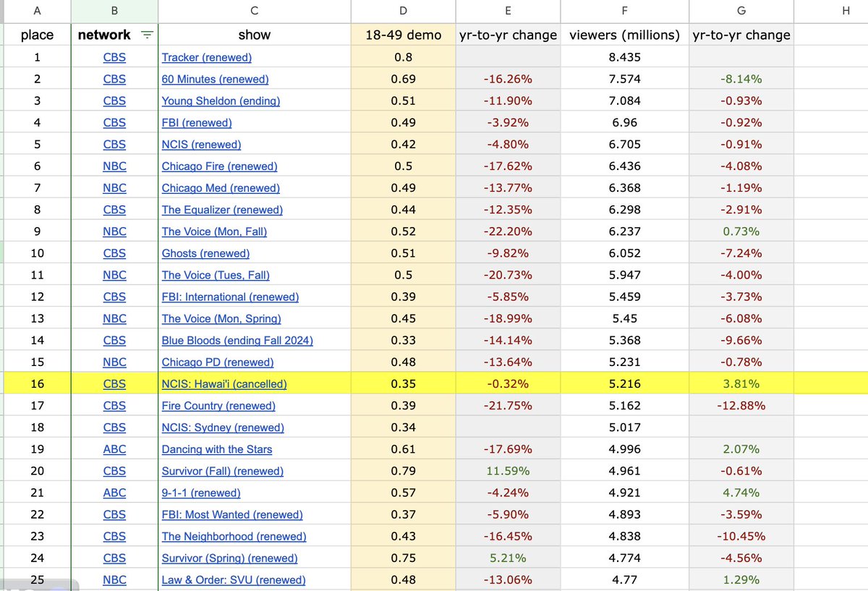Select the demo cell showing 0.79
This screenshot has height=591, width=868.
[x=403, y=471]
